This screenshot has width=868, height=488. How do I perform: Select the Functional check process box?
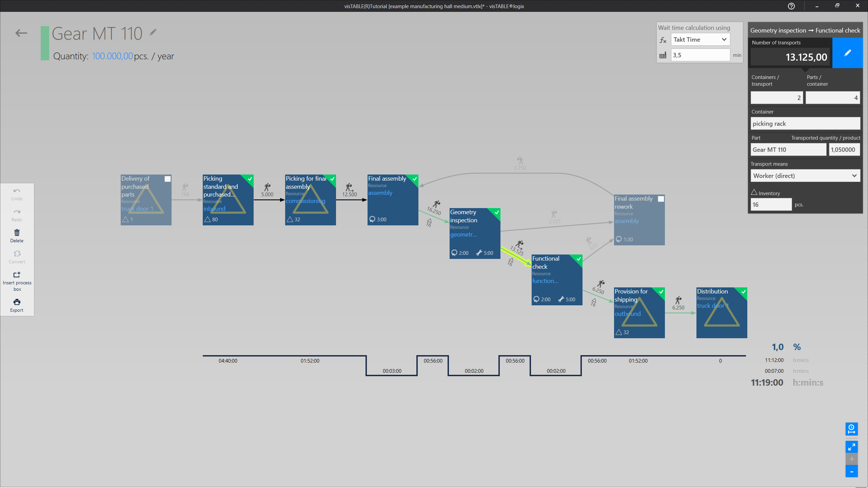point(557,280)
